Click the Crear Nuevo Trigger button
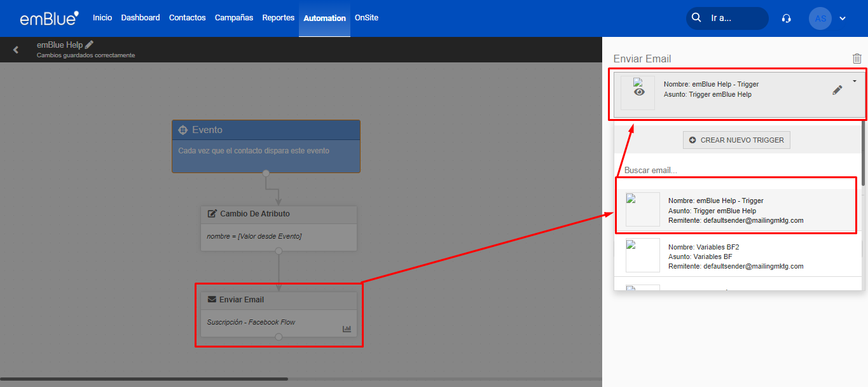868x387 pixels. (x=736, y=140)
